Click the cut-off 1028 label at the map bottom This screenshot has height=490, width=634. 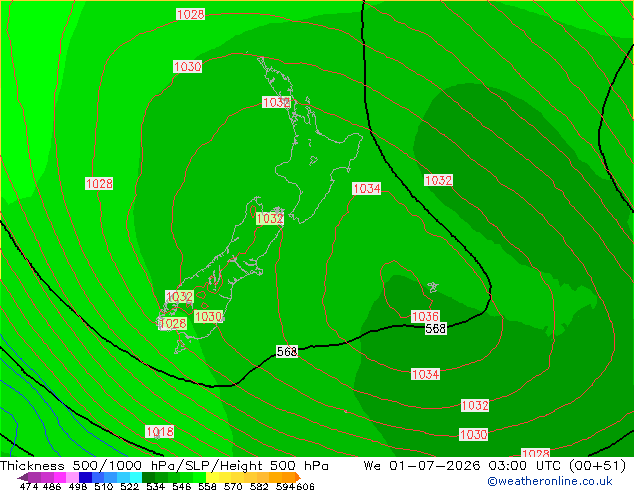535,453
